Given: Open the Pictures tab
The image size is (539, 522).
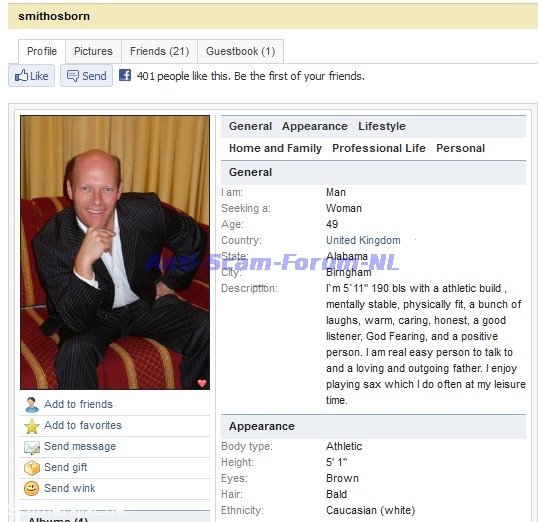Looking at the screenshot, I should point(94,51).
